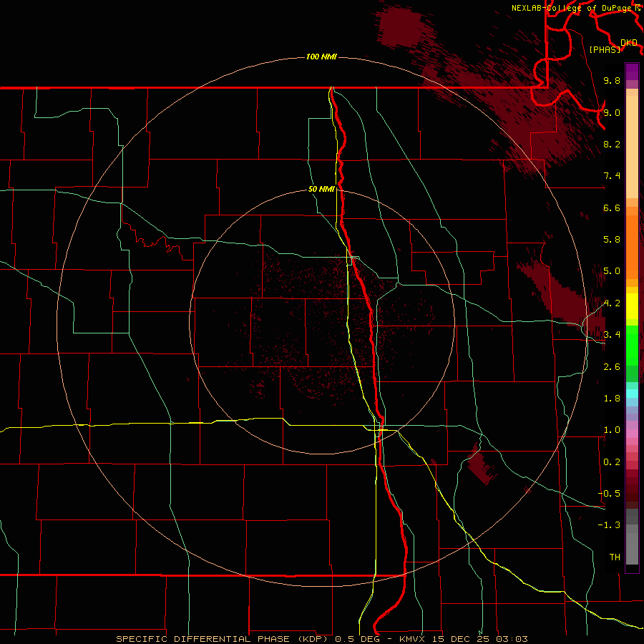This screenshot has height=644, width=644.
Task: Click the 0.2 value on the scale
Action: [612, 462]
